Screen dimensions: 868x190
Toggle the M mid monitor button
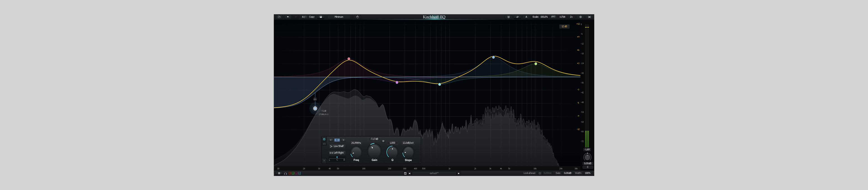(296, 173)
